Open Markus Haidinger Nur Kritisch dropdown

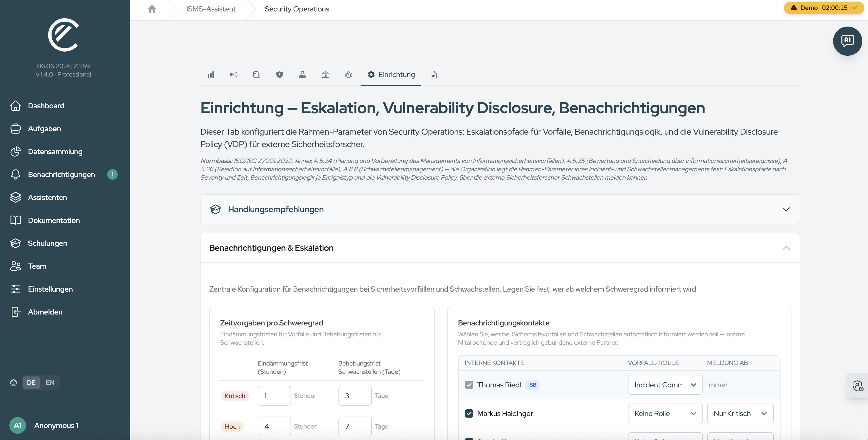tap(740, 413)
